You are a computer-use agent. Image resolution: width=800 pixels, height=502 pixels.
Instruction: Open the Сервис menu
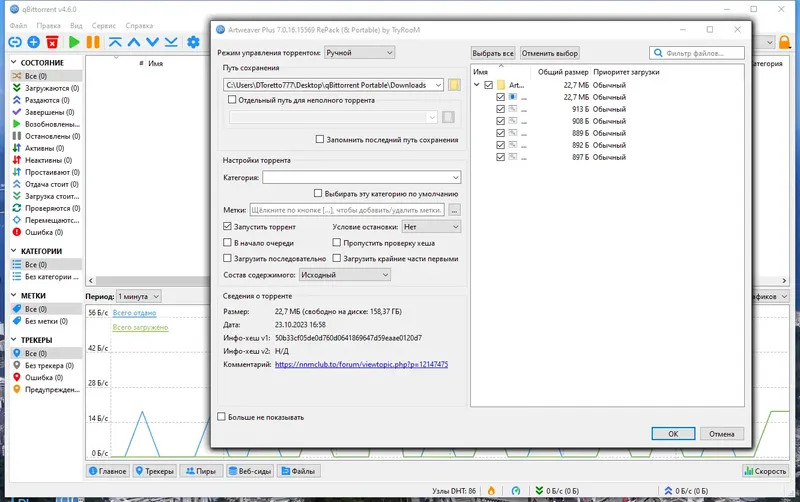tap(104, 26)
